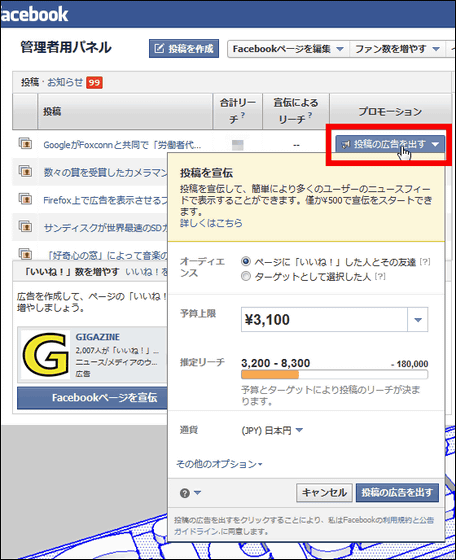456x560 pixels.
Task: Open 投稿の広告を出す dropdown in promotion column
Action: (390, 144)
